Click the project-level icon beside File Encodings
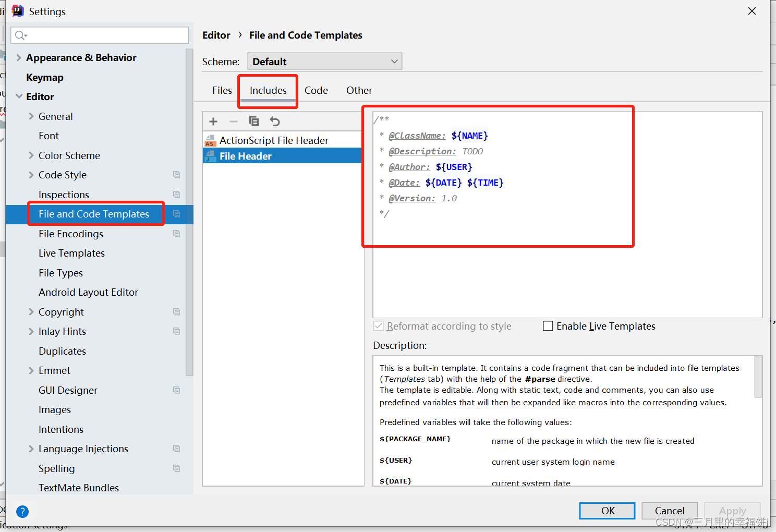 click(177, 234)
